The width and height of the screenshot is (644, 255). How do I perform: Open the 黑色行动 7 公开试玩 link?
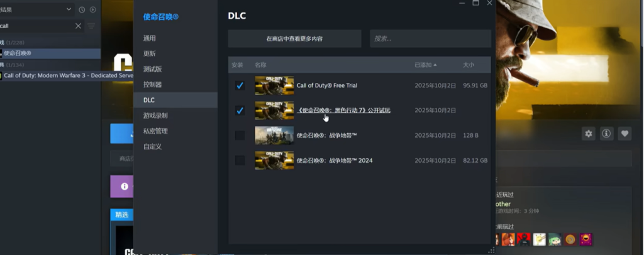point(343,111)
